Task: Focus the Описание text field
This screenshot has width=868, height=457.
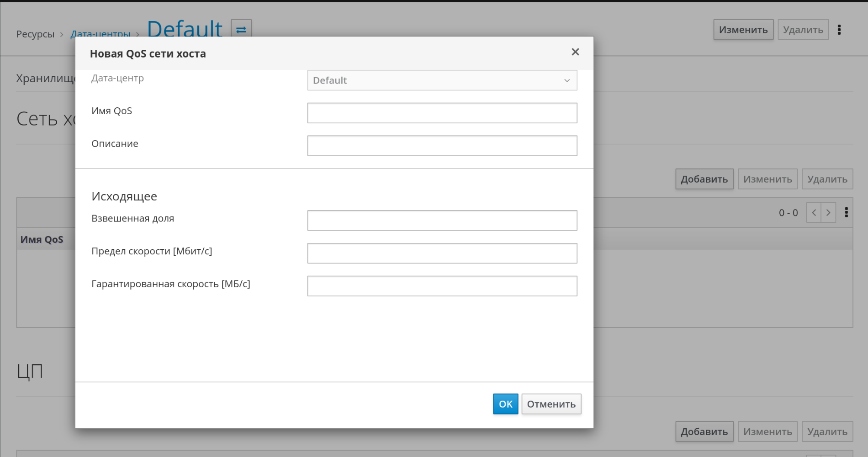Action: pos(442,146)
